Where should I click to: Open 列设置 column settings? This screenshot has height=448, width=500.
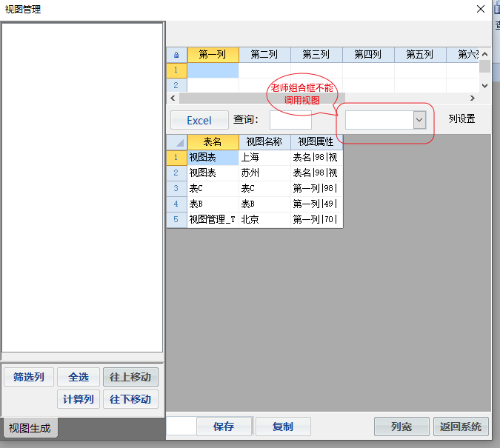461,118
